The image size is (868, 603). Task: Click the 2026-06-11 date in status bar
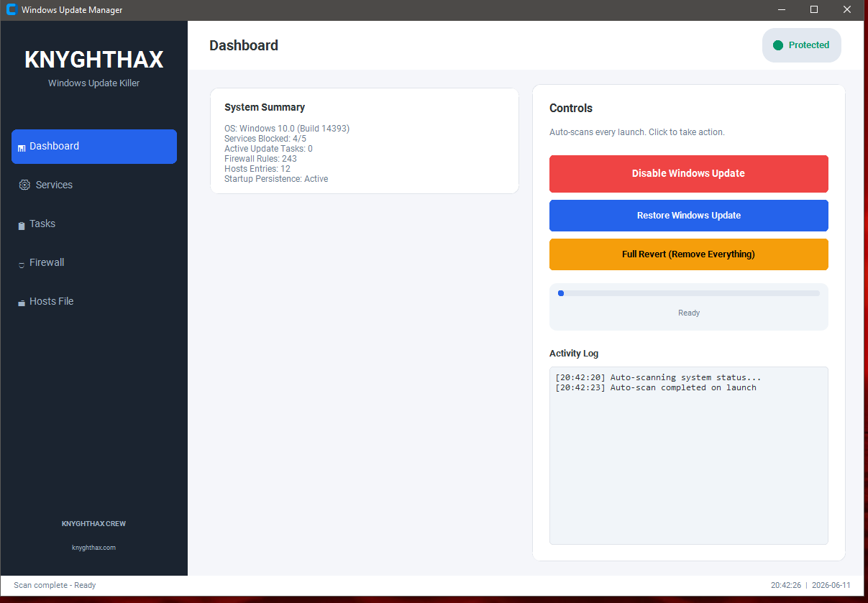point(831,585)
